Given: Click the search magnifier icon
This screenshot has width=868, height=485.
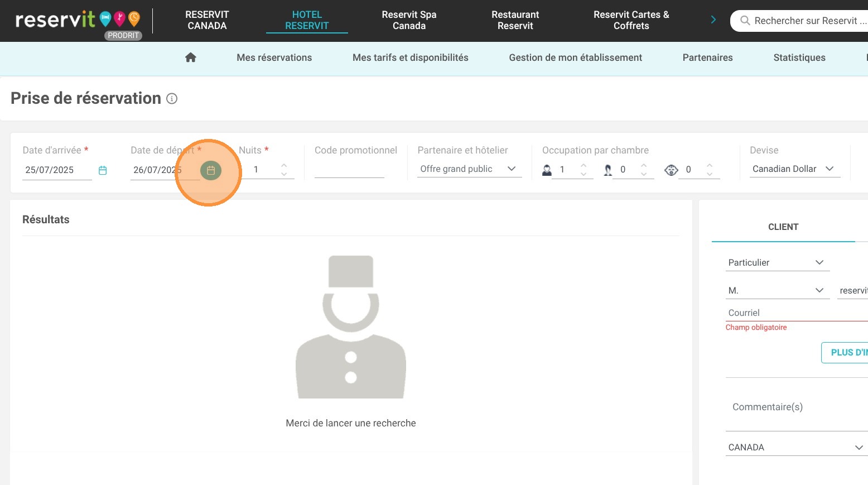Looking at the screenshot, I should click(x=745, y=21).
